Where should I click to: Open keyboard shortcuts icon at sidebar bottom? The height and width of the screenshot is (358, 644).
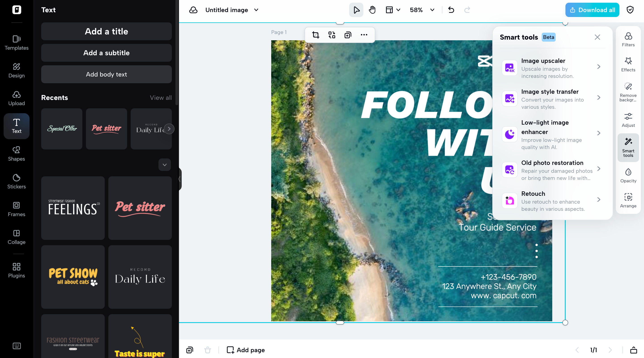click(x=17, y=346)
